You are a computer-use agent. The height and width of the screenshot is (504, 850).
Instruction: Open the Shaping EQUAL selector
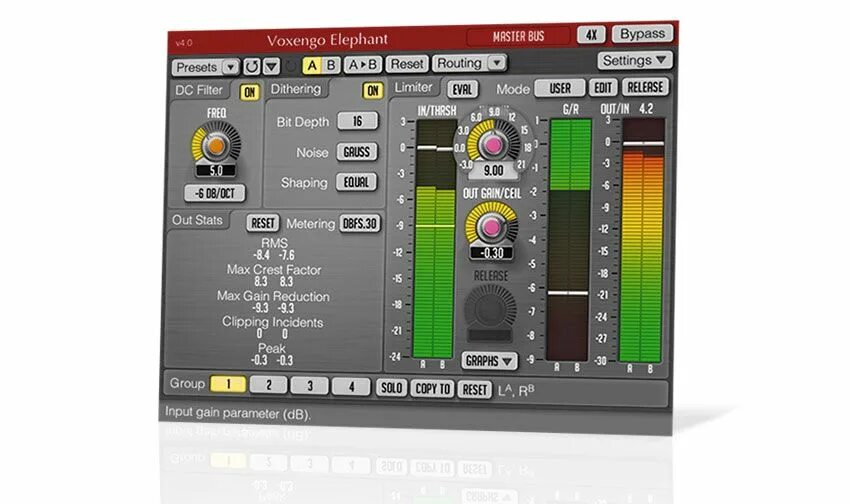[x=356, y=182]
